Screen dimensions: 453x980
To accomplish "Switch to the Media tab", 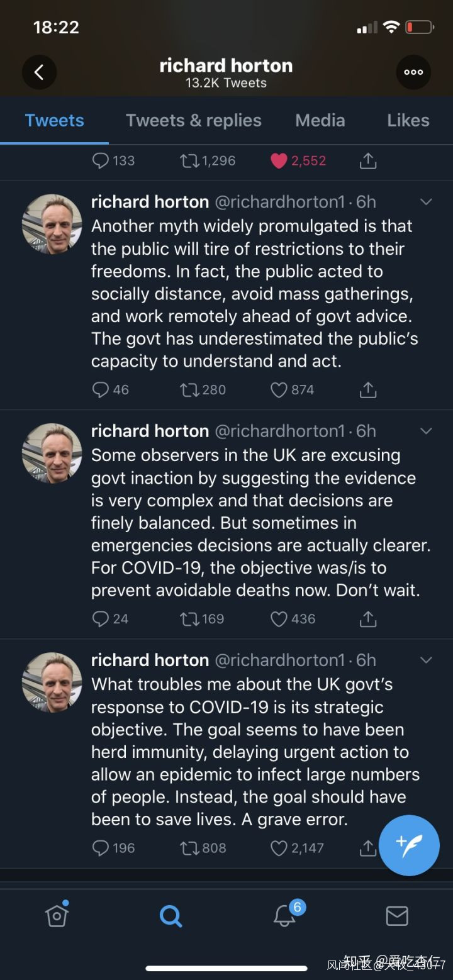I will [320, 120].
